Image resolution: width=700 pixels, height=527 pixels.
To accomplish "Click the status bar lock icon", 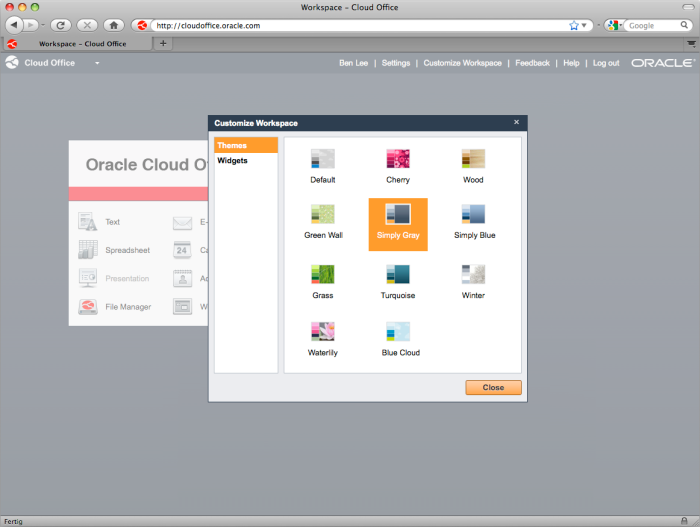I will tap(684, 521).
